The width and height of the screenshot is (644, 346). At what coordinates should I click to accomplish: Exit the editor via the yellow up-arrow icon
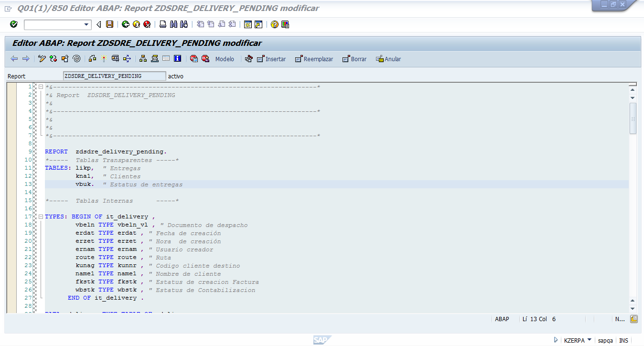tap(136, 24)
